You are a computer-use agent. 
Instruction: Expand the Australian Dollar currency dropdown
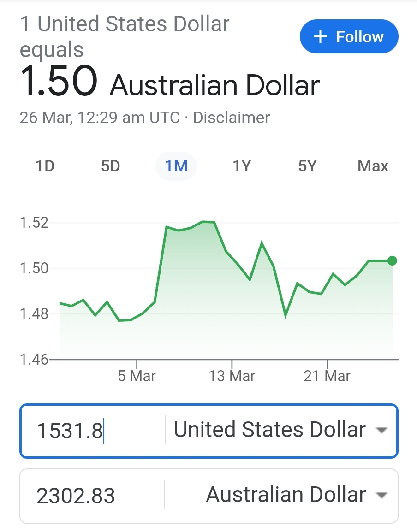(x=381, y=496)
